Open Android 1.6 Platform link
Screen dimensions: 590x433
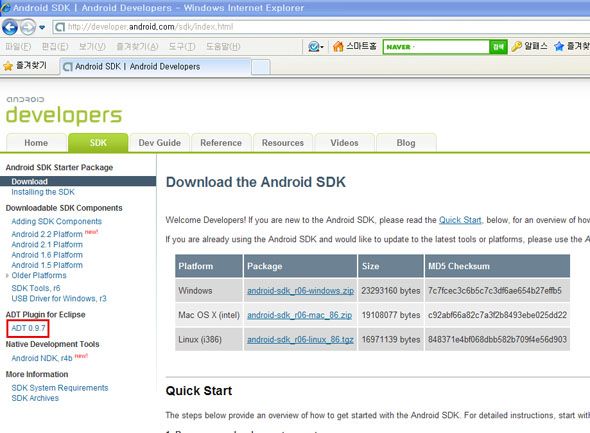tap(47, 255)
